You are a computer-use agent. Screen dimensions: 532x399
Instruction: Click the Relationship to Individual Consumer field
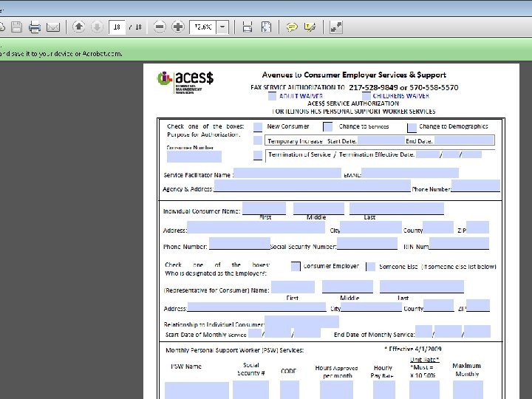pos(301,321)
